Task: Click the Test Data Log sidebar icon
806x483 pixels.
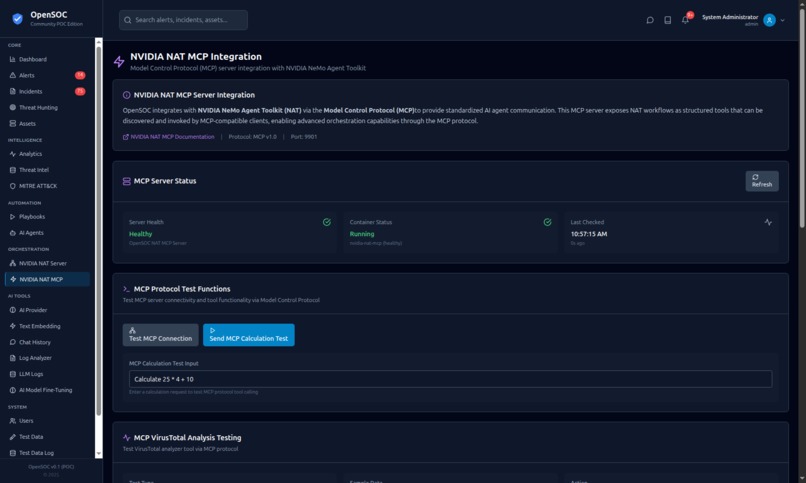Action: point(13,453)
